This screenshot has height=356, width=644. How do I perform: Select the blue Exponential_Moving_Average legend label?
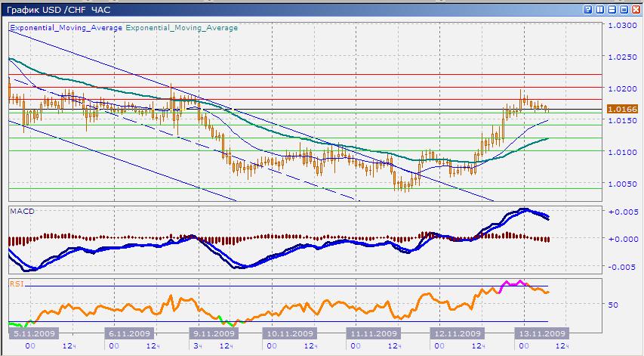pos(66,28)
